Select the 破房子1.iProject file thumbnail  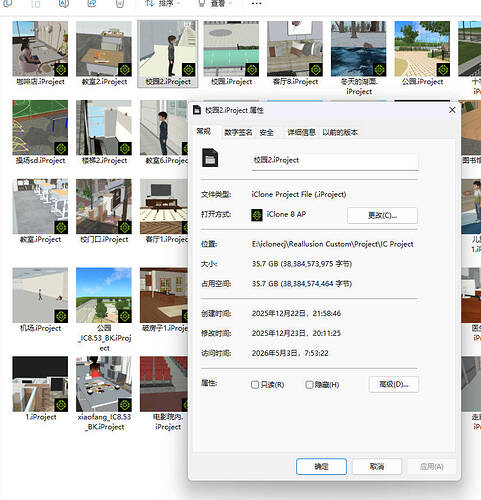tap(164, 295)
